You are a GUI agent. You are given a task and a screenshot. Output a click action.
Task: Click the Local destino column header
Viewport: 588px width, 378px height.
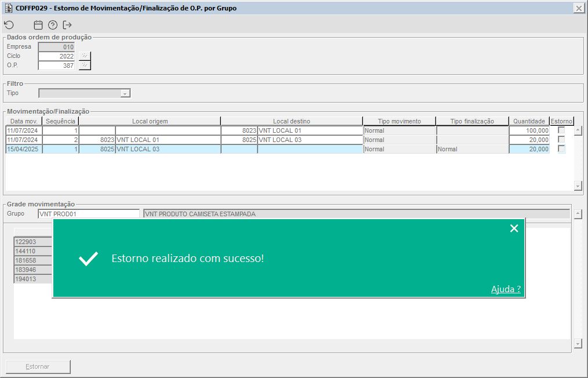pos(292,121)
